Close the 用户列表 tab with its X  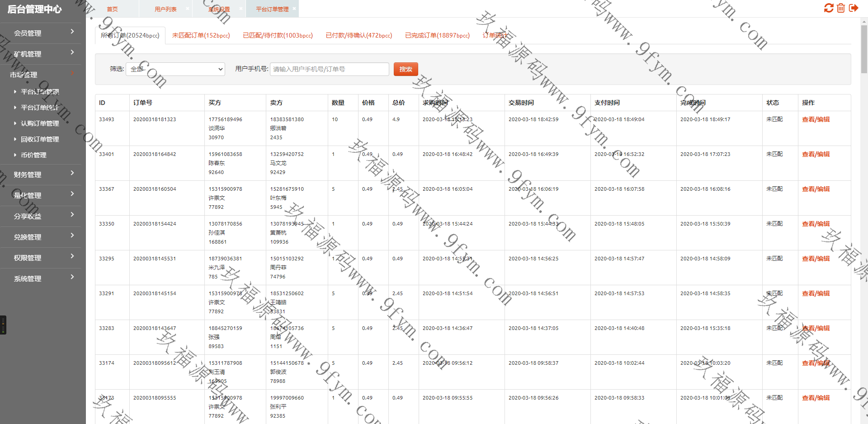(188, 9)
